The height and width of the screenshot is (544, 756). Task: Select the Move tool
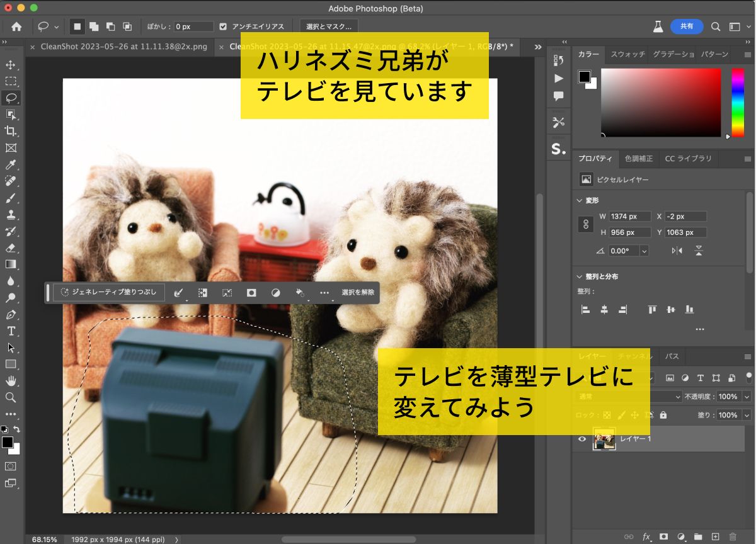pos(11,65)
